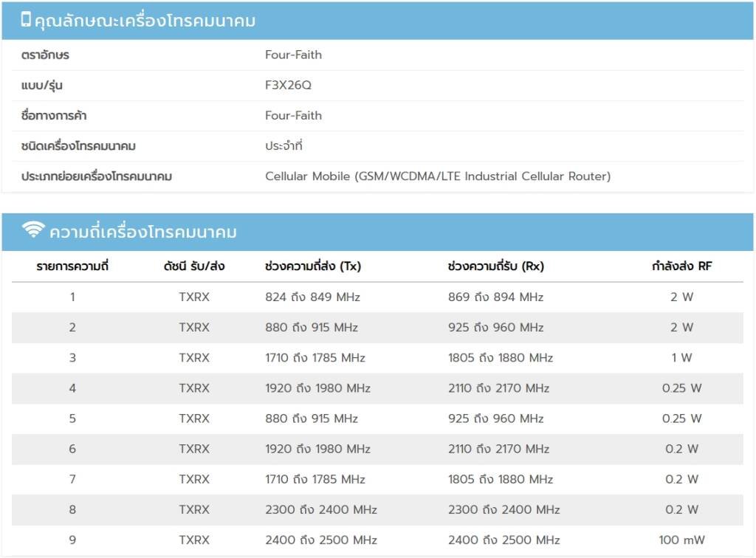The height and width of the screenshot is (558, 756).
Task: Click Tx cell 2400 ถึง 2500 MHz
Action: (x=320, y=540)
